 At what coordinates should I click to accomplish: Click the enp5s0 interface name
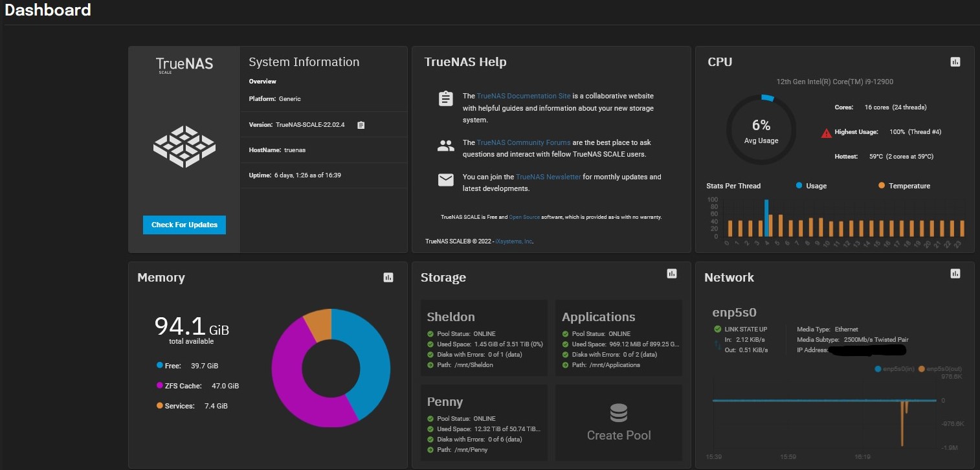(735, 312)
